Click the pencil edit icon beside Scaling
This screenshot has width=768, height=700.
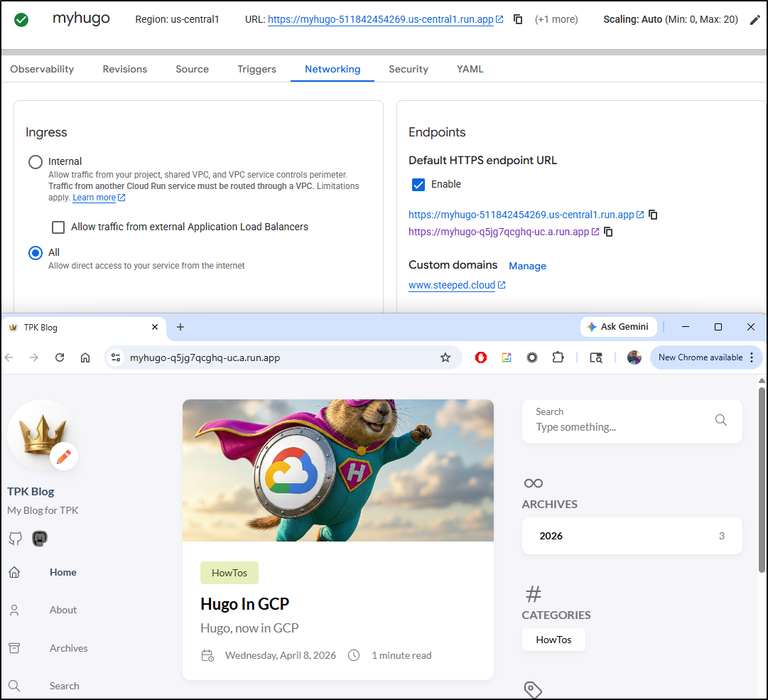(x=755, y=20)
